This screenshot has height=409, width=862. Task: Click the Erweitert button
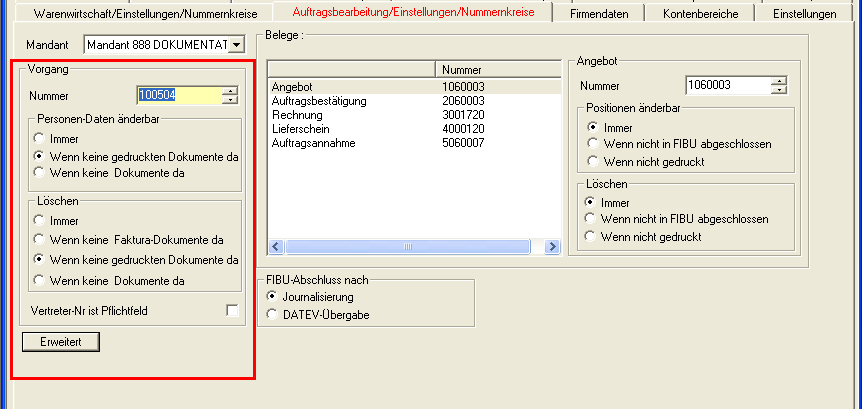61,342
